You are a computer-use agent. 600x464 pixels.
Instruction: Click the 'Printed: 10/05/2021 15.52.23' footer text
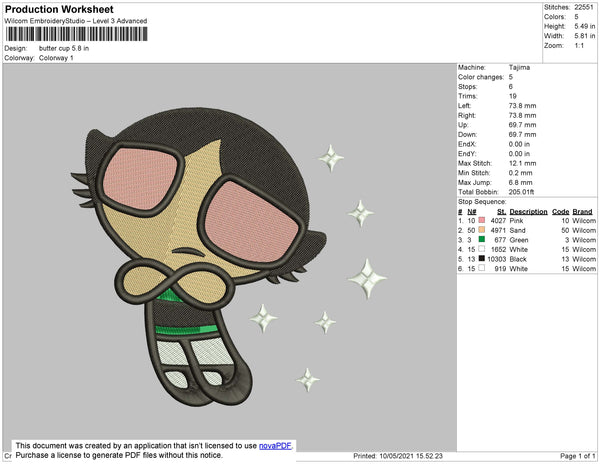(x=398, y=456)
